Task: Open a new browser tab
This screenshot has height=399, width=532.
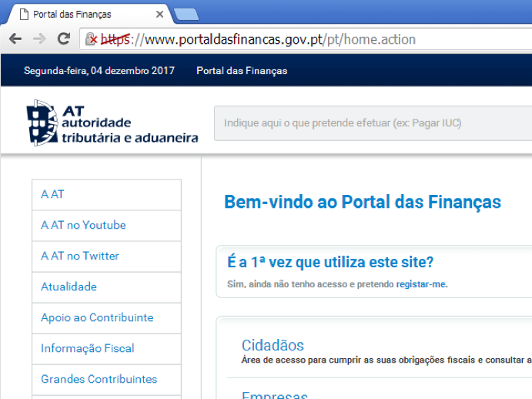Action: pos(186,15)
